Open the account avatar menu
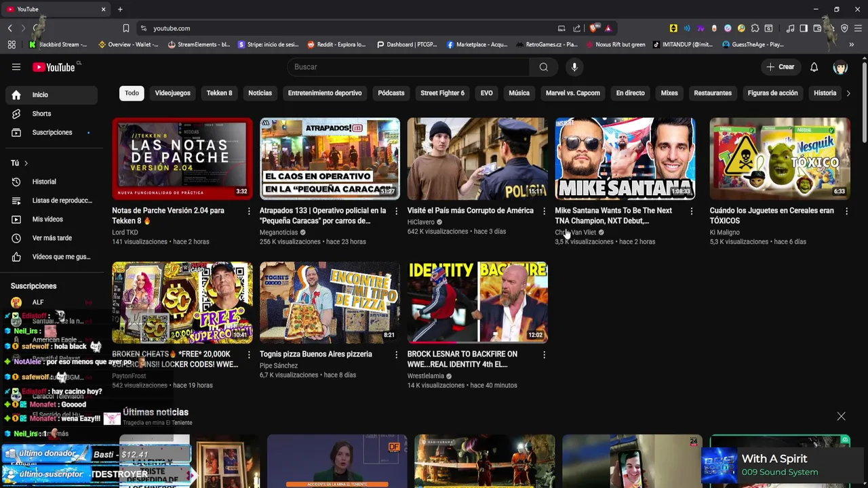The height and width of the screenshot is (488, 868). [841, 67]
